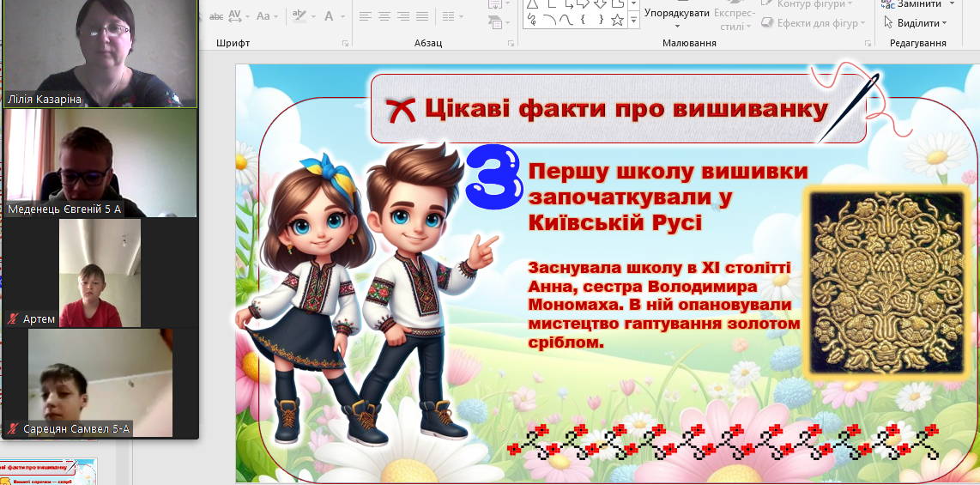This screenshot has height=485, width=980.
Task: Click the muted microphone icon beside Артем
Action: coord(13,319)
